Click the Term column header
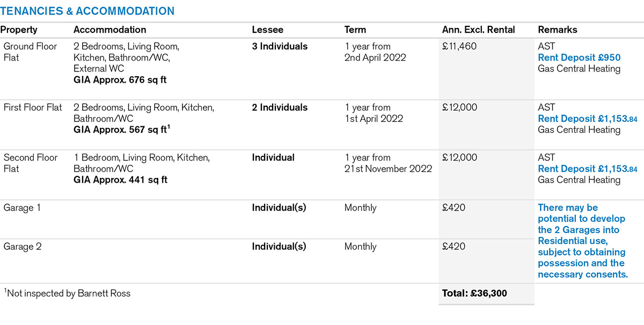 (355, 30)
